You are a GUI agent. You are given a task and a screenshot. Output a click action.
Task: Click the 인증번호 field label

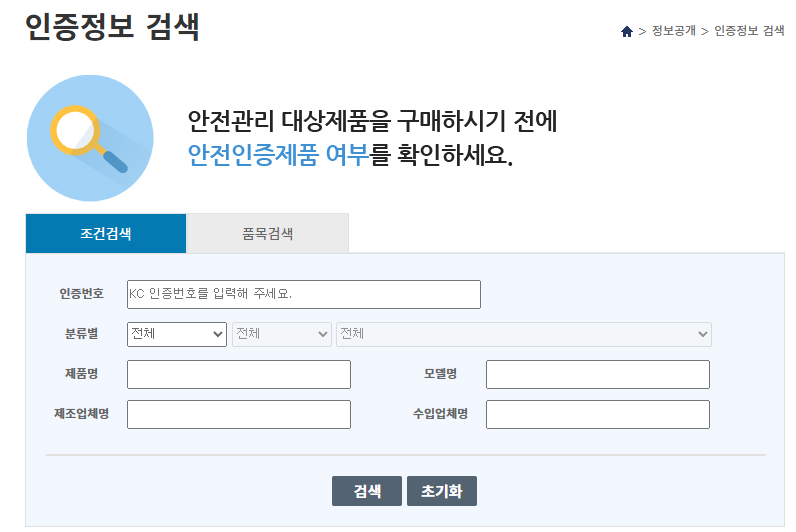[81, 294]
